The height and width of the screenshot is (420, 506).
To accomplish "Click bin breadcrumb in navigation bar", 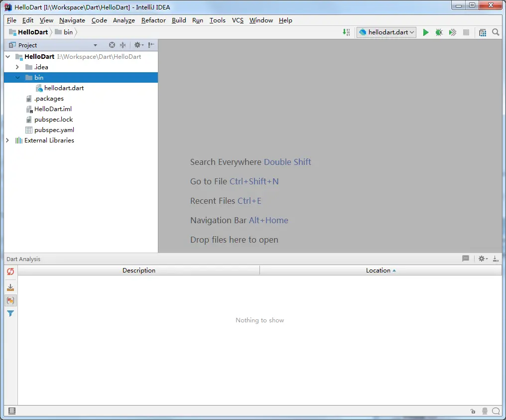I will coord(64,32).
